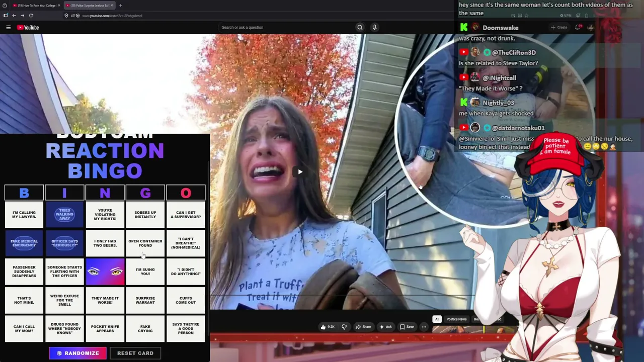Click the YouTube search magnifier button
The height and width of the screenshot is (362, 644).
coord(360,27)
